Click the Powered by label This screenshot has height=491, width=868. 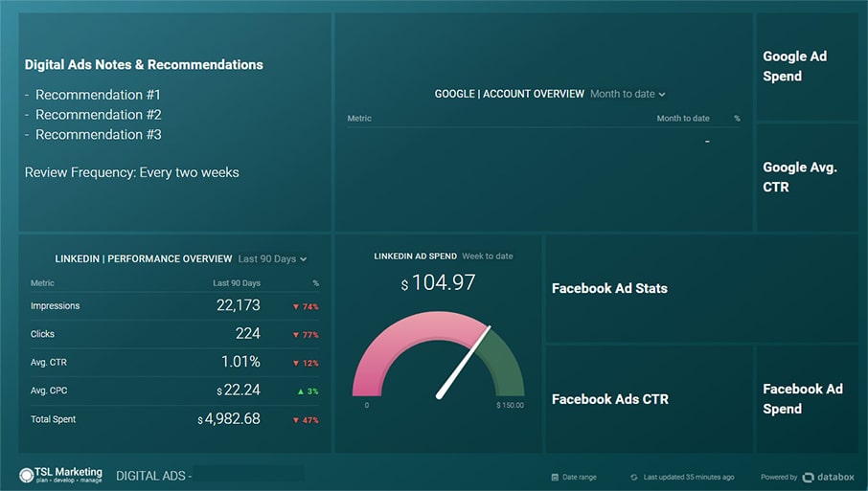click(779, 478)
